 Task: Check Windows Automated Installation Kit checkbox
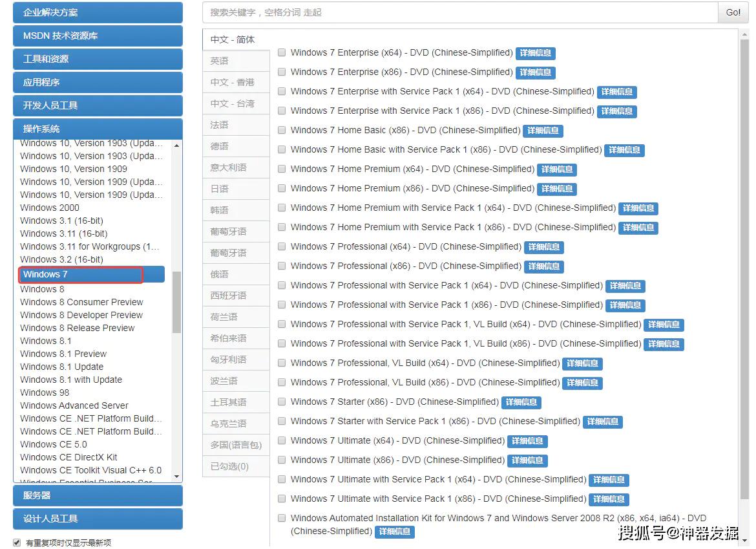coord(282,518)
